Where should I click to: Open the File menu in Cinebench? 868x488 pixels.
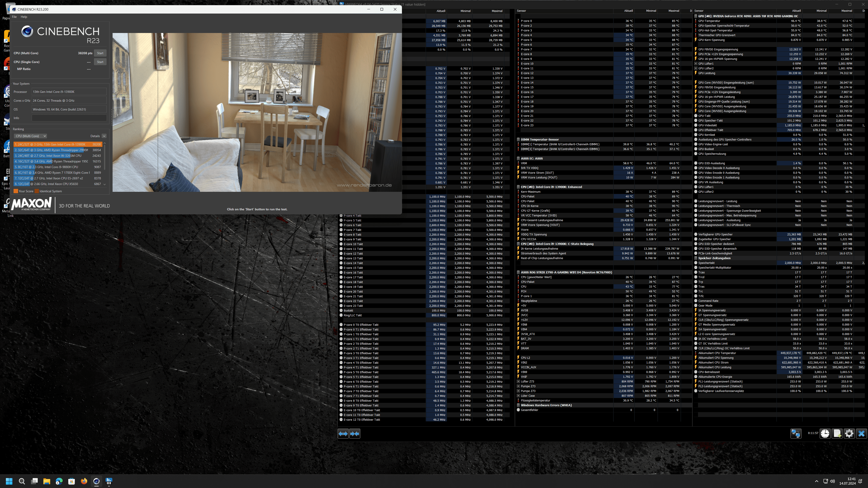[14, 17]
